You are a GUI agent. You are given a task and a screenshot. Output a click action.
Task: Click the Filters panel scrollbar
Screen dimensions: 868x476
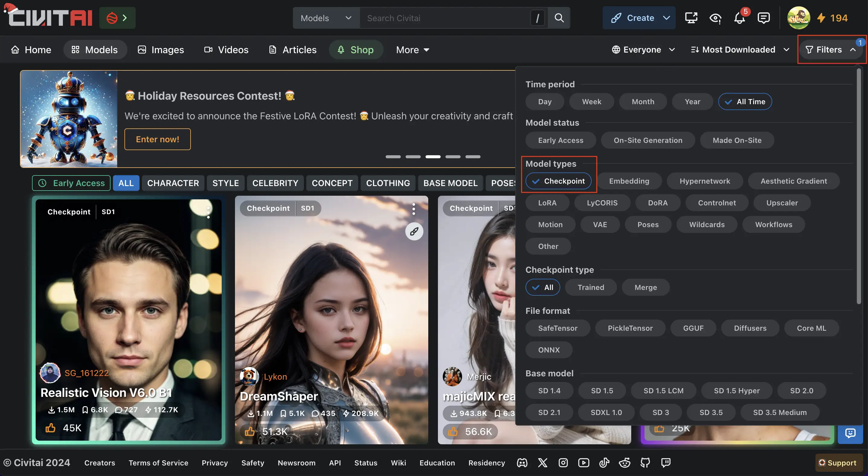pos(859,186)
